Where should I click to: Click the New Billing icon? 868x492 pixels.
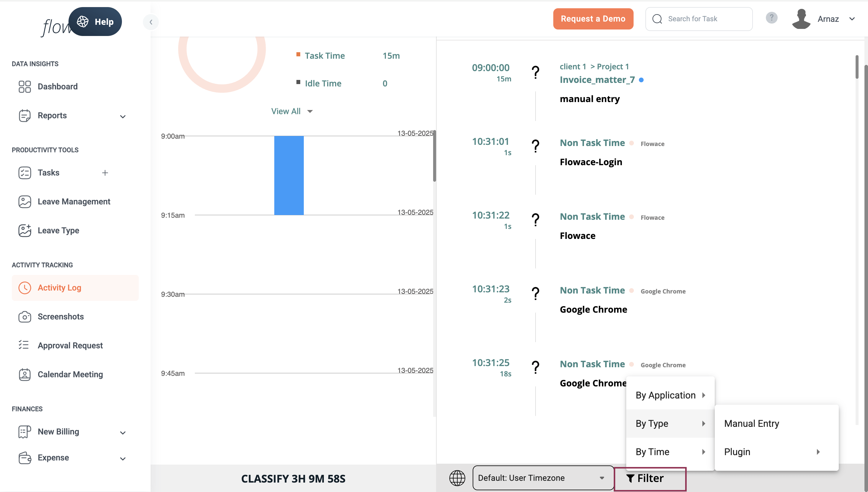coord(25,432)
